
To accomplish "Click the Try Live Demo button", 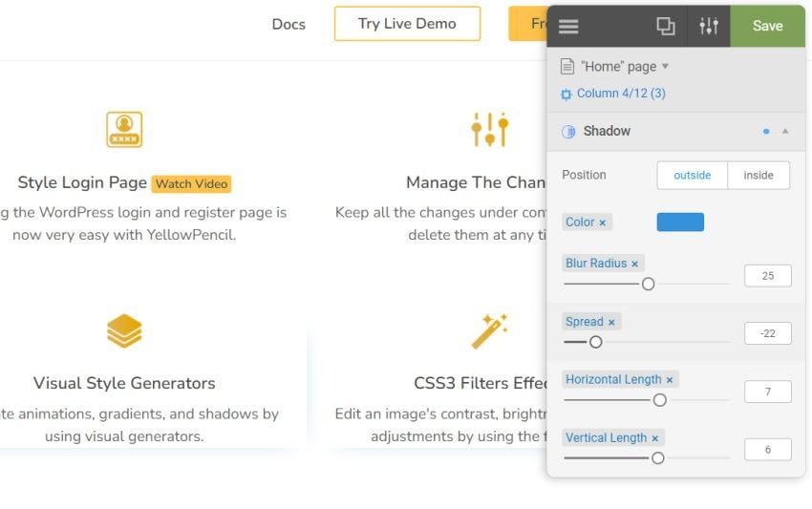I will point(407,24).
